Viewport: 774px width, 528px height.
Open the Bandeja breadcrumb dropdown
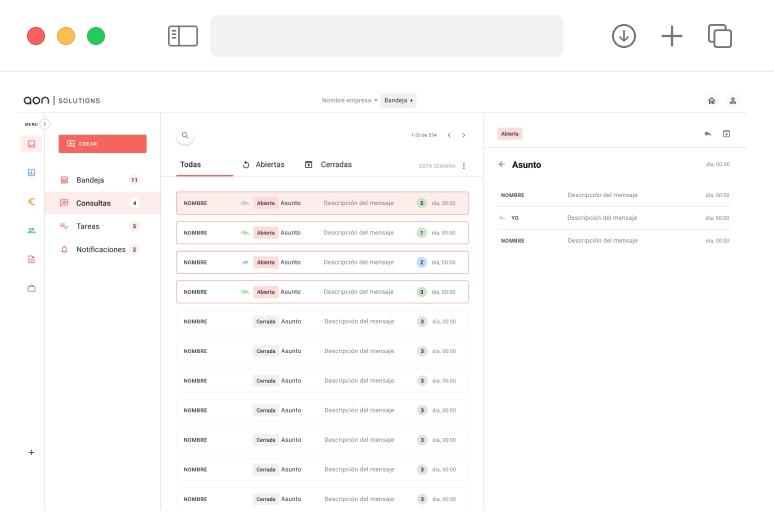point(399,100)
